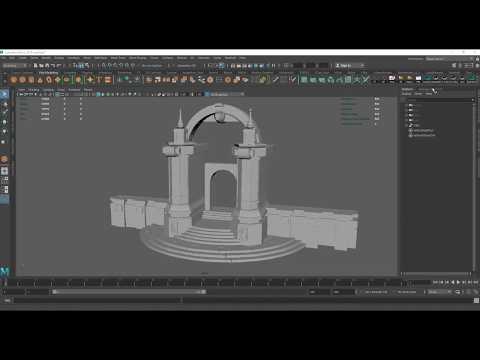This screenshot has height=360, width=480.
Task: Open the Workspace selector dropdown
Action: (449, 59)
